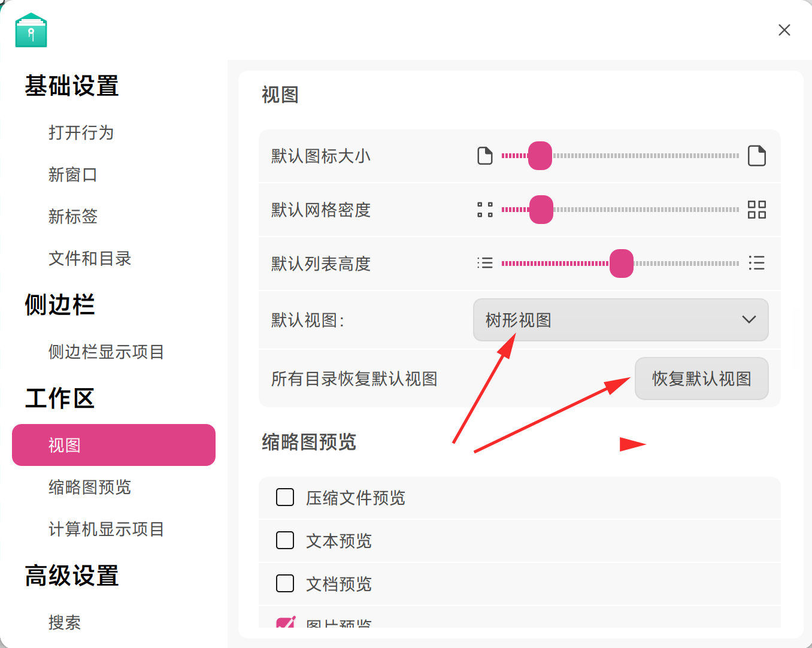Jump to 缩略图预览 from the sidebar
The image size is (812, 648).
tap(90, 487)
